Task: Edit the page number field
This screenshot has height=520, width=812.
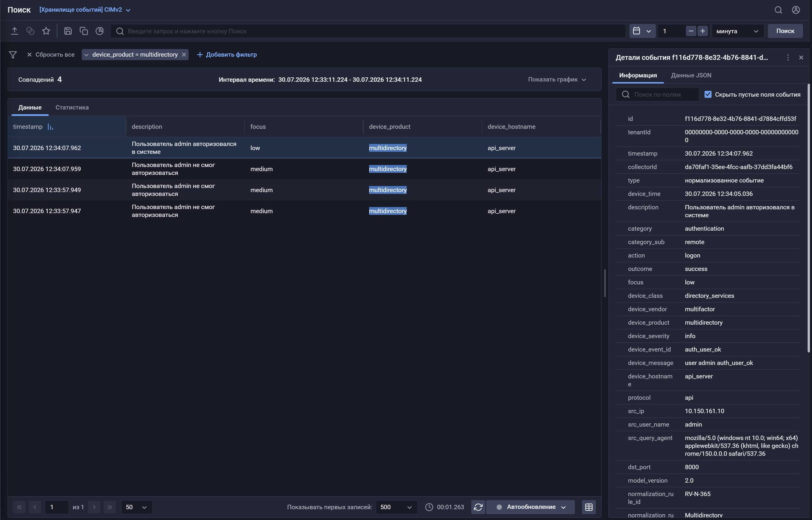Action: click(57, 507)
